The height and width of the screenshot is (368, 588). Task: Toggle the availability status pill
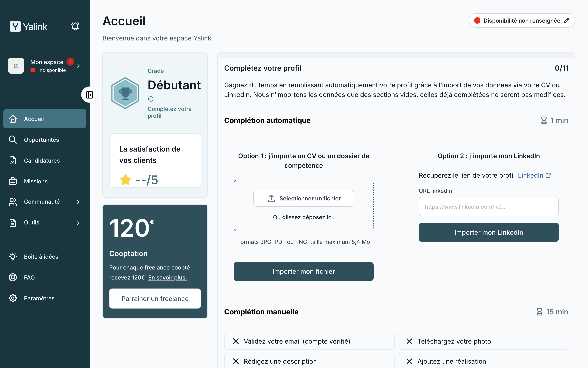pos(521,21)
